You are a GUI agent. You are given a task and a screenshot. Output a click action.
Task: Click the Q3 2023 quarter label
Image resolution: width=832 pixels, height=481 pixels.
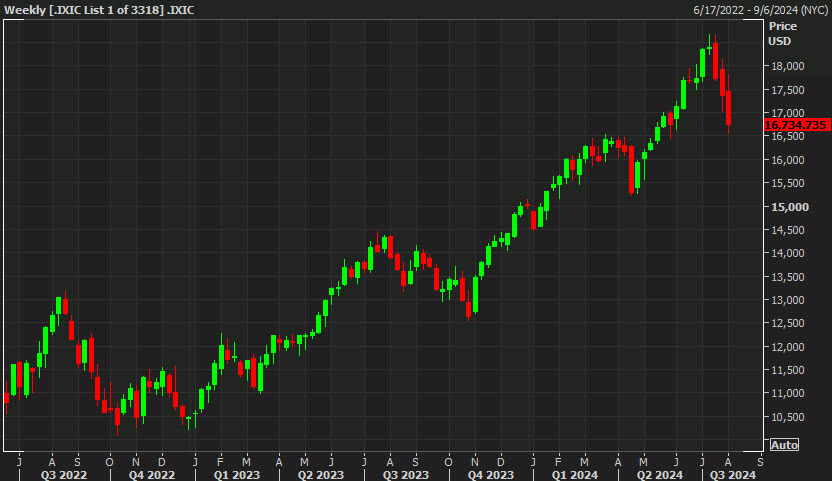[x=406, y=475]
